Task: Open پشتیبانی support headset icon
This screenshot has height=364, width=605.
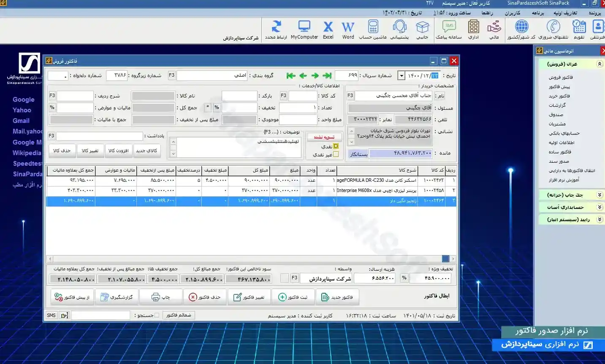Action: (x=399, y=30)
